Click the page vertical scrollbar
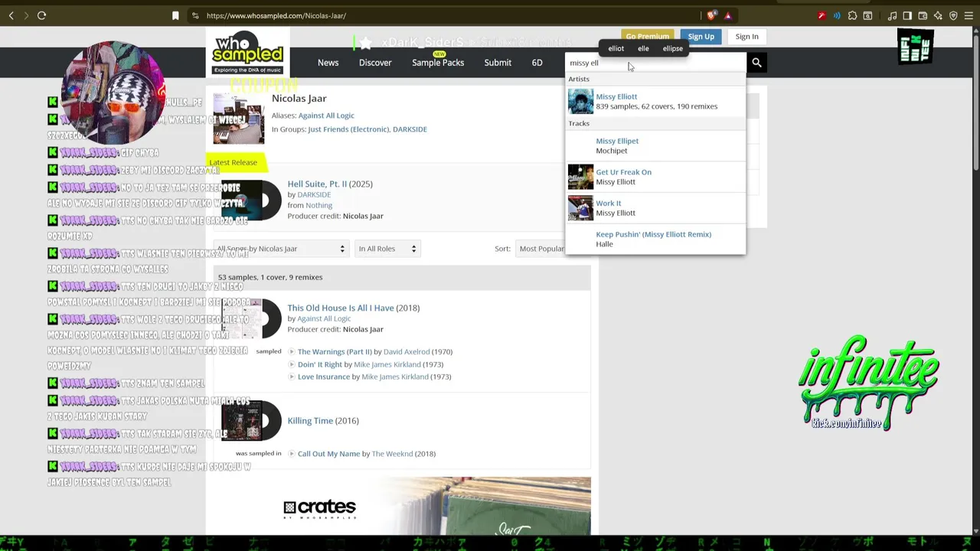 tap(975, 279)
